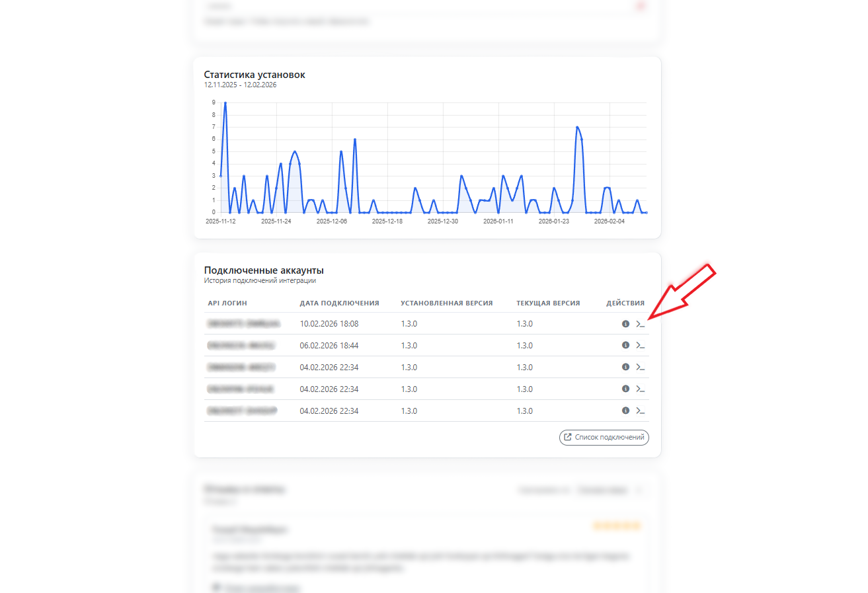
Task: Open the "Список подключений" button
Action: pos(604,438)
